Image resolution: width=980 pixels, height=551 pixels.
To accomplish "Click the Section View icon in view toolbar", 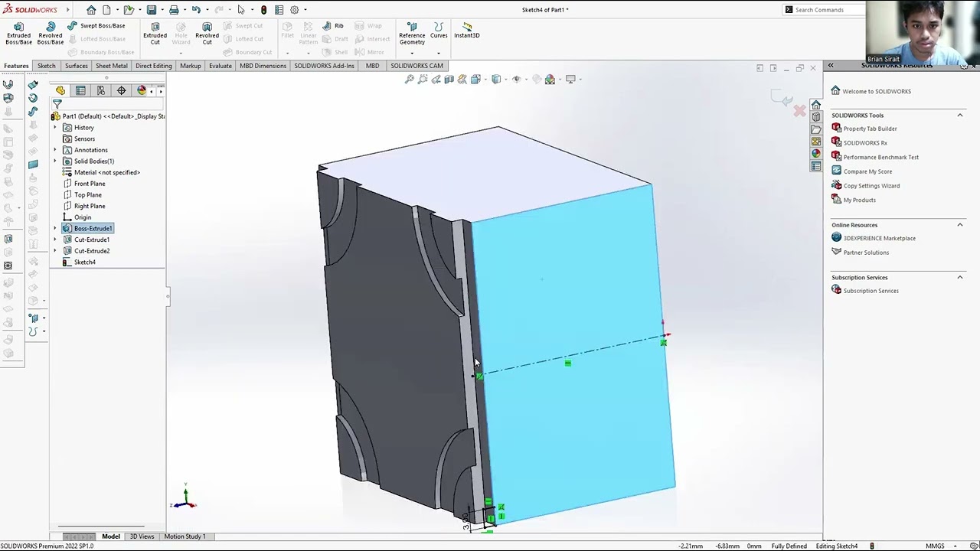I will tap(449, 79).
